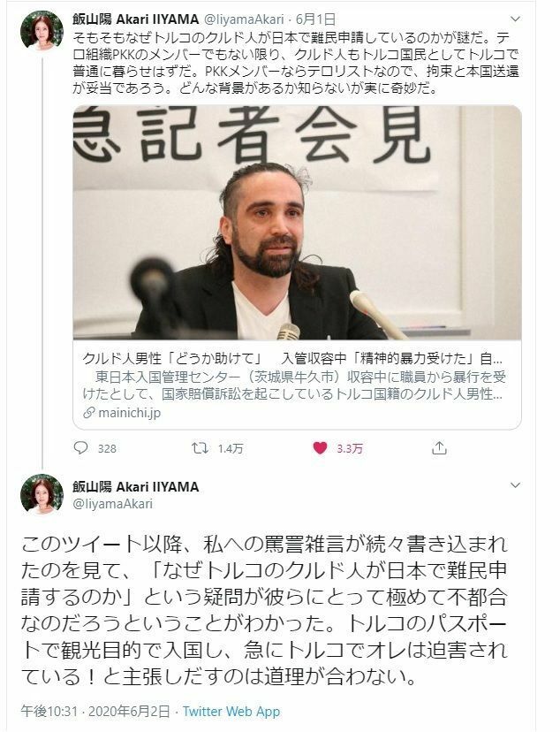The image size is (560, 732).
Task: Expand the first tweet's chevron menu
Action: (x=515, y=19)
